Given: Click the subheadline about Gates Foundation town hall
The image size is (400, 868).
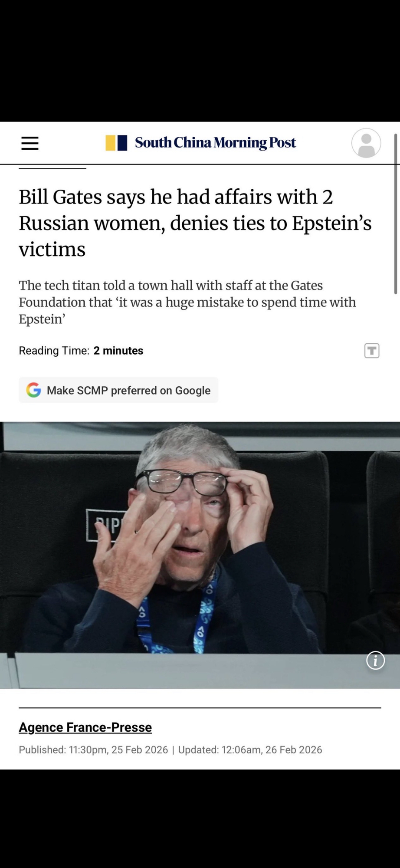Looking at the screenshot, I should click(187, 302).
